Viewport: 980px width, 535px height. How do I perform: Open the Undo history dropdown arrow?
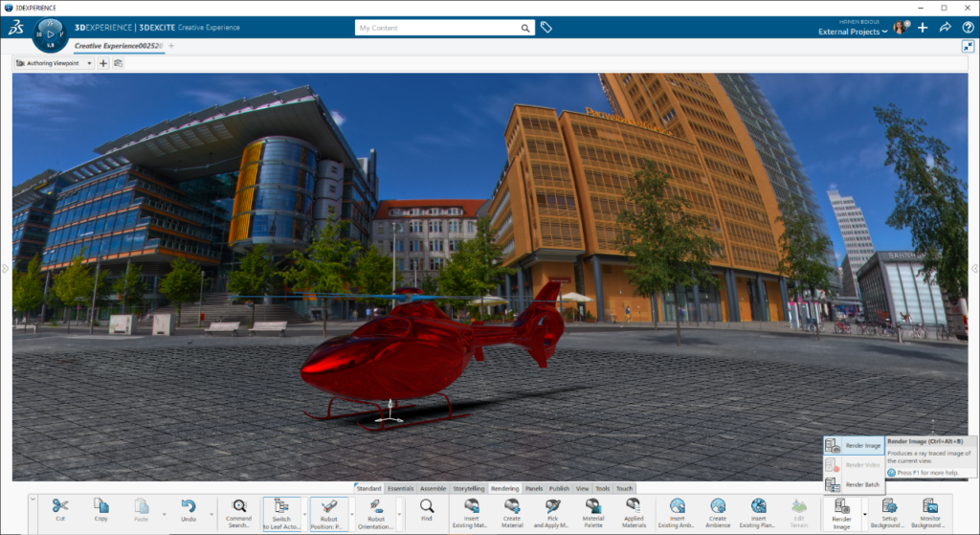212,514
